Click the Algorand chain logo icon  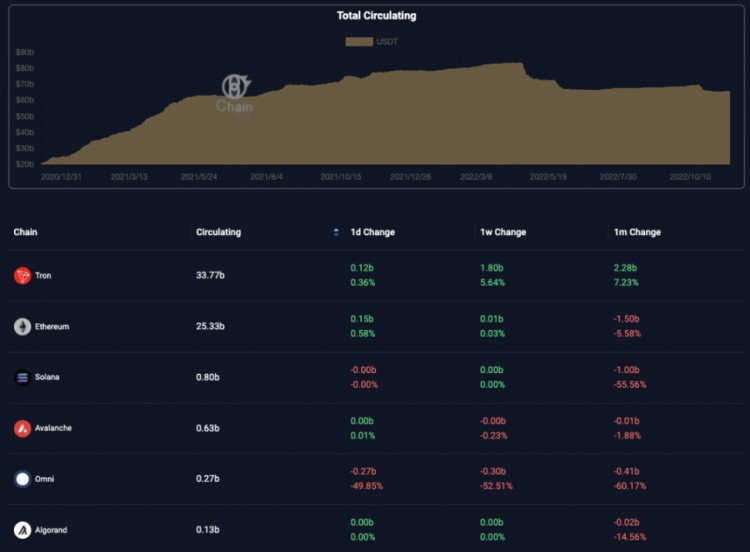point(22,530)
